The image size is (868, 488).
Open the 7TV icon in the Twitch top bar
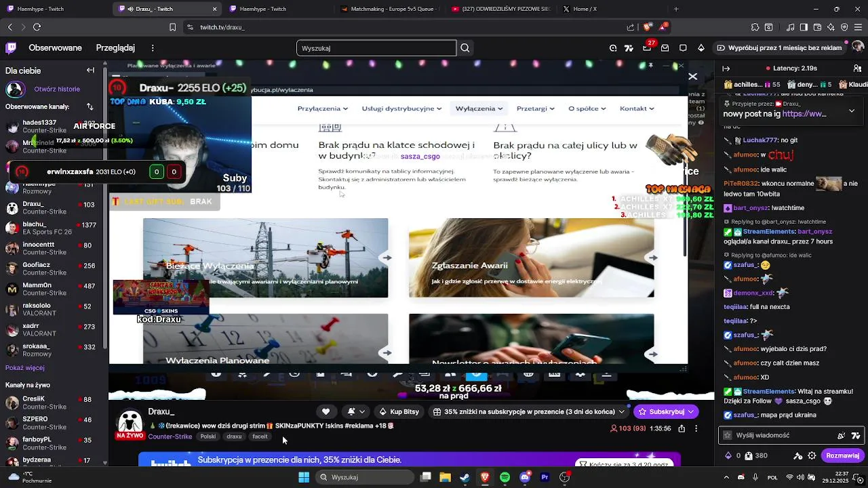(x=629, y=48)
